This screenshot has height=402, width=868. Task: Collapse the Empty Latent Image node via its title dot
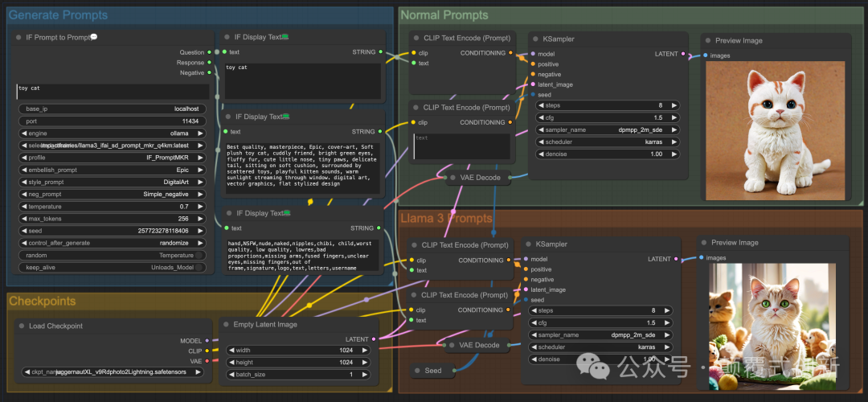[x=227, y=325]
